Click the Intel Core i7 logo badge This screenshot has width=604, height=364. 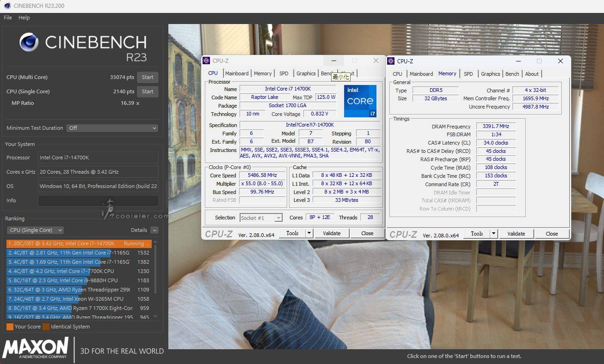click(x=360, y=101)
